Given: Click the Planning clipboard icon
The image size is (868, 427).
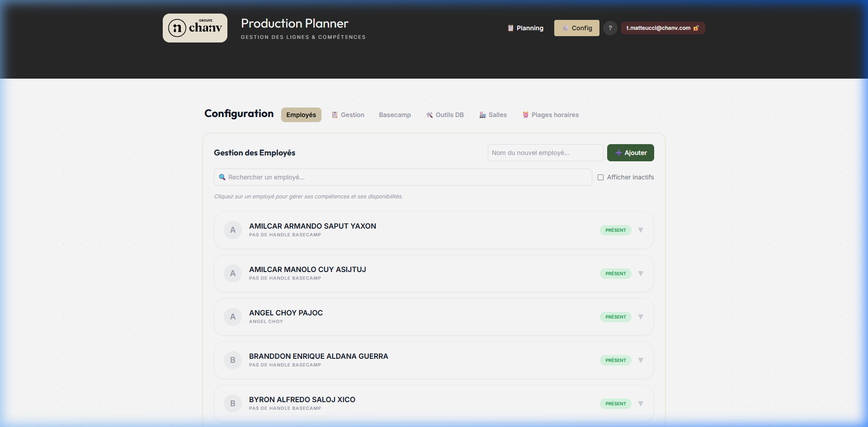Looking at the screenshot, I should point(510,28).
